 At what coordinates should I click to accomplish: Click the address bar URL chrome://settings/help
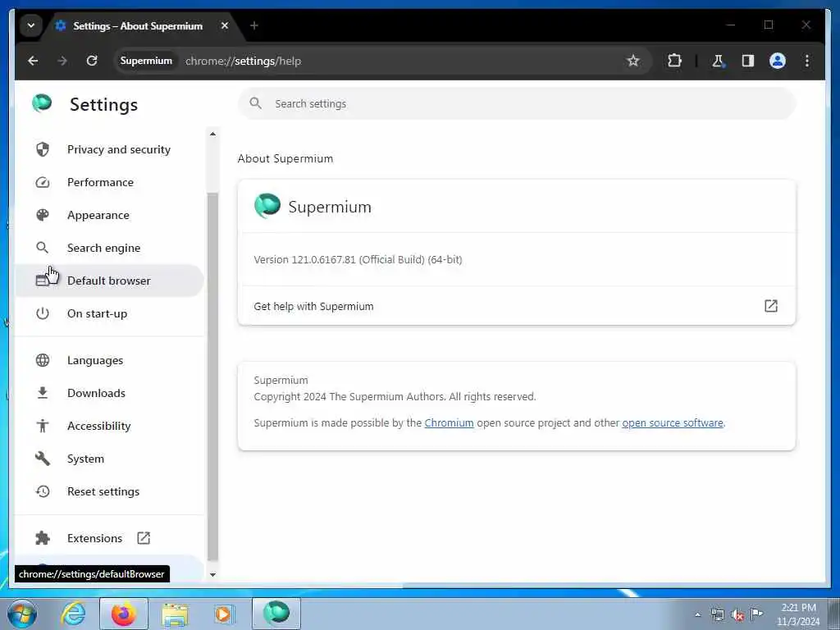(243, 61)
